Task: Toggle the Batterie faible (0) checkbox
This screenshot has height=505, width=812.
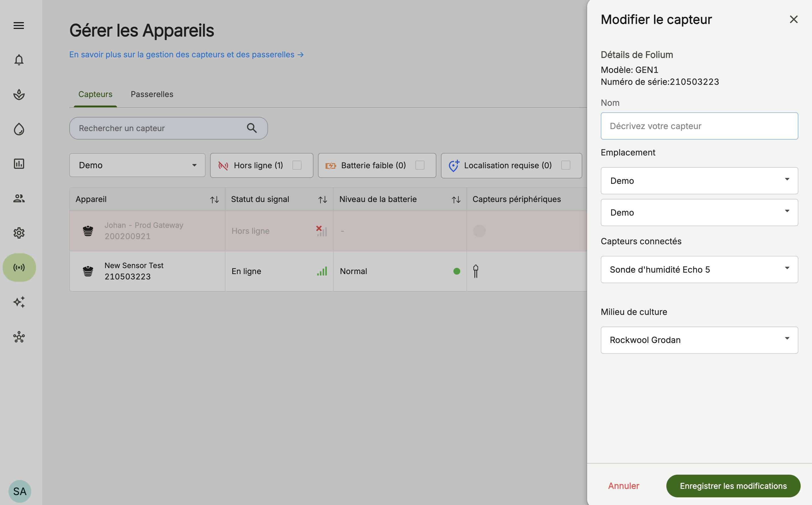Action: click(420, 165)
